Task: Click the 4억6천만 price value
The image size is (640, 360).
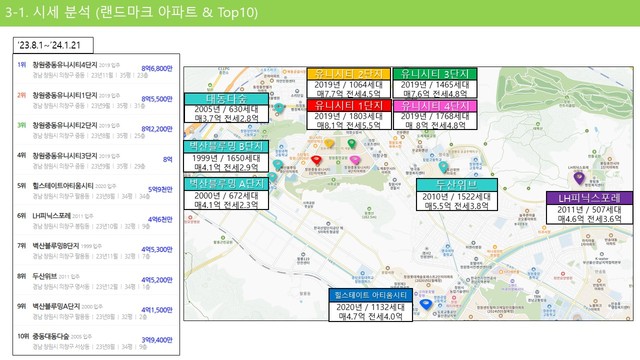Action: (x=160, y=220)
